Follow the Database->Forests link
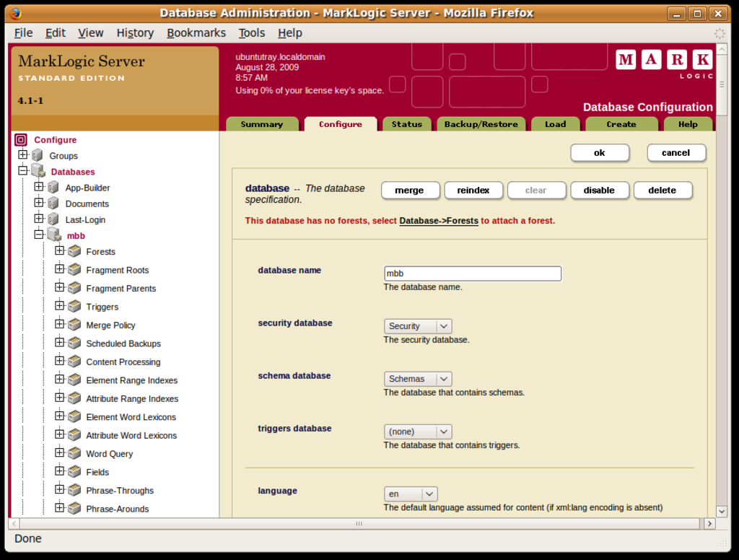Viewport: 739px width, 560px height. (x=439, y=221)
